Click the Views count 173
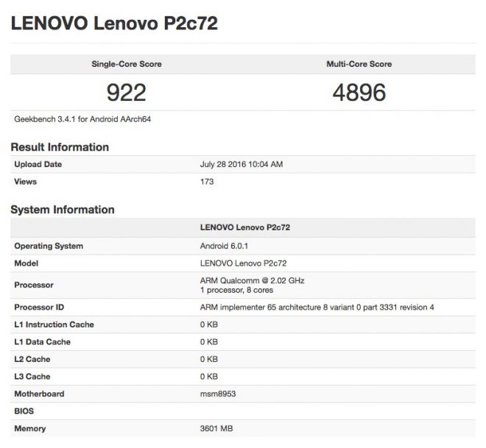The height and width of the screenshot is (448, 486). tap(207, 182)
